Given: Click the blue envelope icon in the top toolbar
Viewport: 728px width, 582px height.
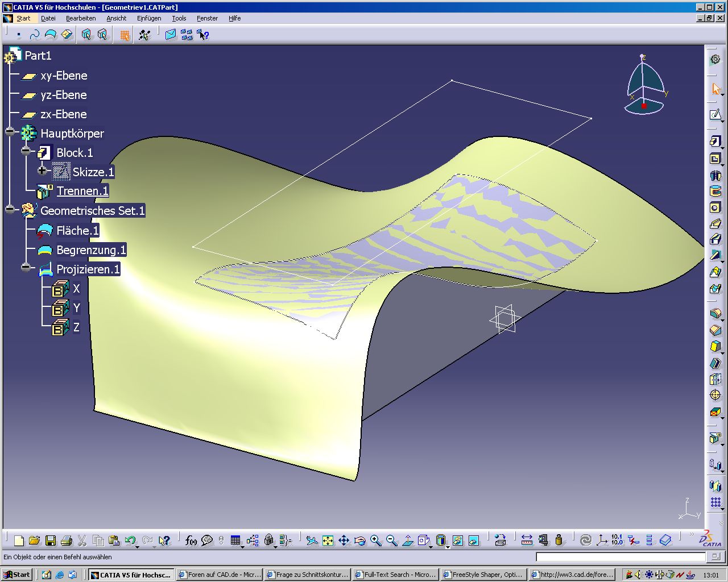Looking at the screenshot, I should (171, 35).
